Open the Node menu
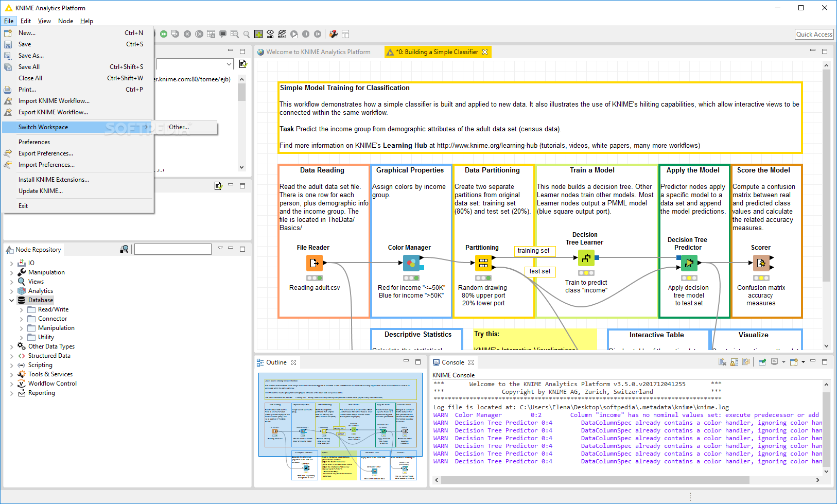Image resolution: width=837 pixels, height=504 pixels. pyautogui.click(x=65, y=21)
